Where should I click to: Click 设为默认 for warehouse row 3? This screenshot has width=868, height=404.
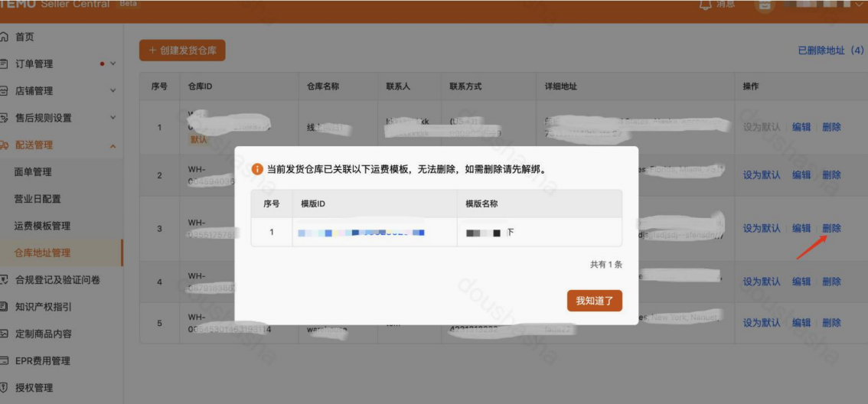pyautogui.click(x=761, y=228)
